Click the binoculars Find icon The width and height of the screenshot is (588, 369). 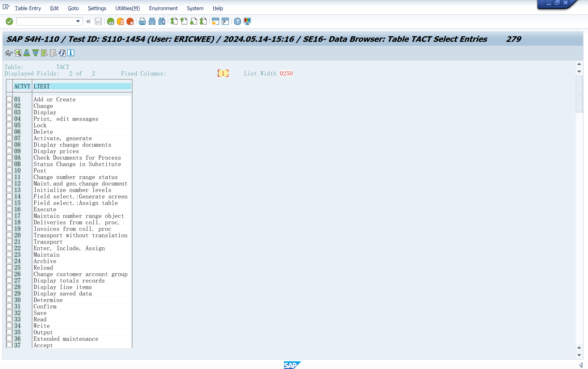[x=152, y=22]
